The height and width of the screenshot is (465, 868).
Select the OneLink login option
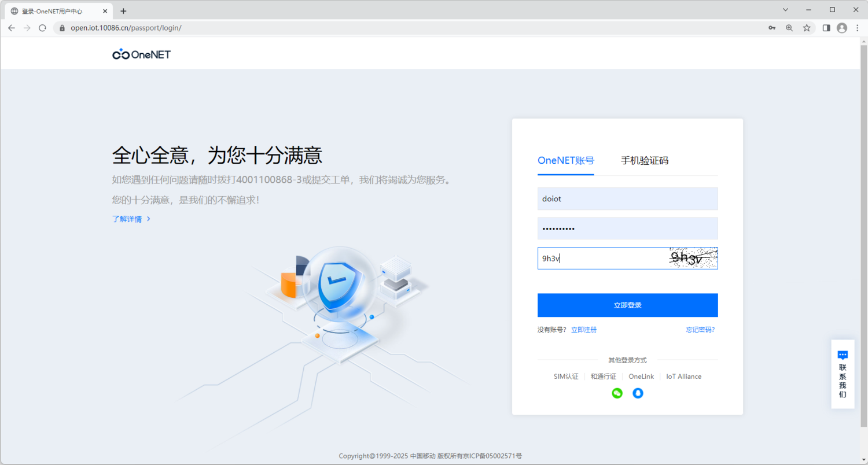(x=641, y=376)
